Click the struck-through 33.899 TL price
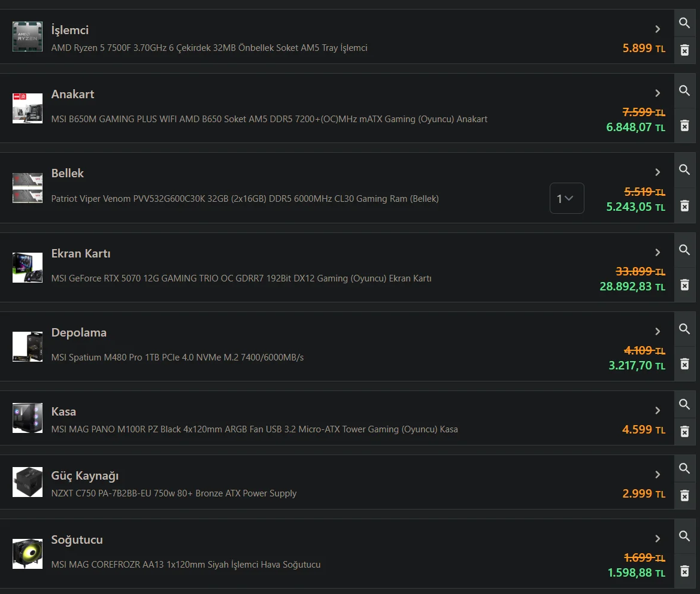The image size is (700, 594). [x=641, y=271]
